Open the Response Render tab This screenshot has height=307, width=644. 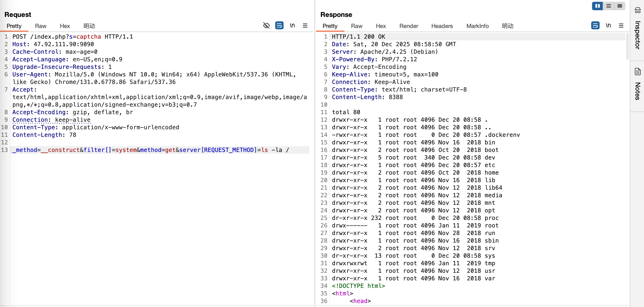(x=409, y=26)
